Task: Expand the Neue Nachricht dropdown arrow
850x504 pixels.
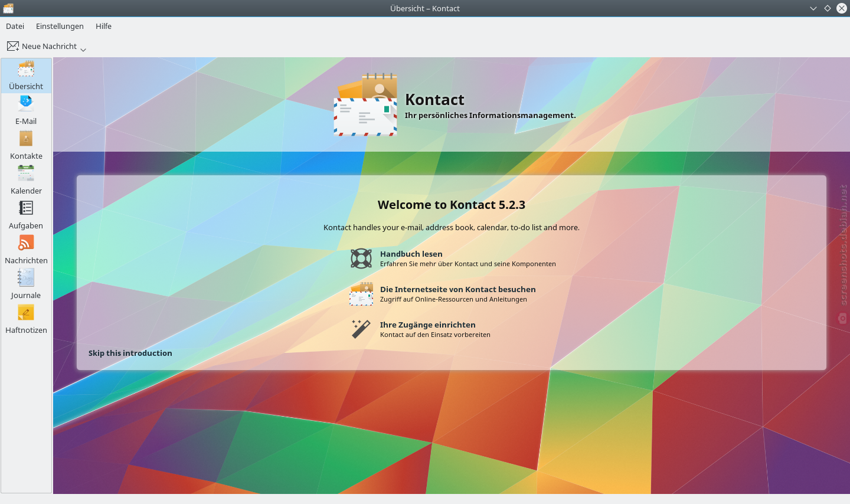Action: tap(83, 50)
